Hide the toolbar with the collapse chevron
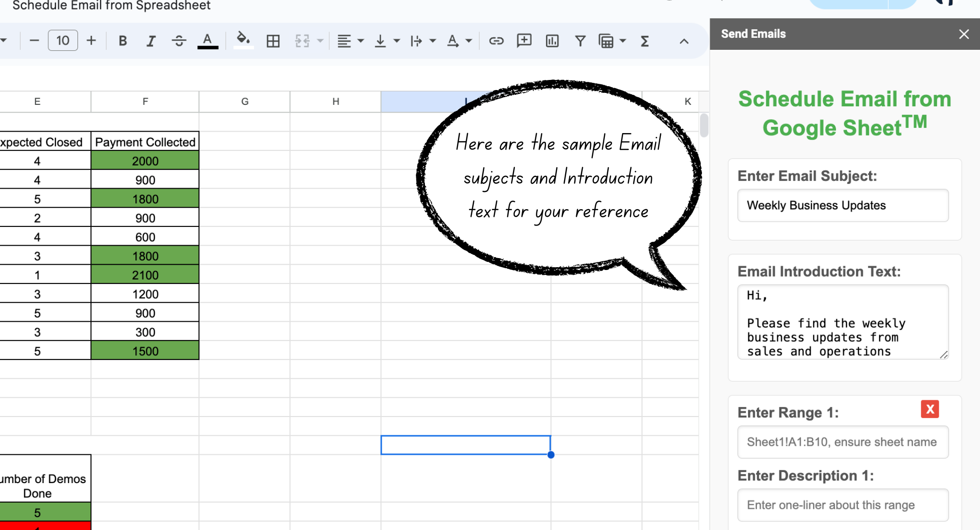 684,41
